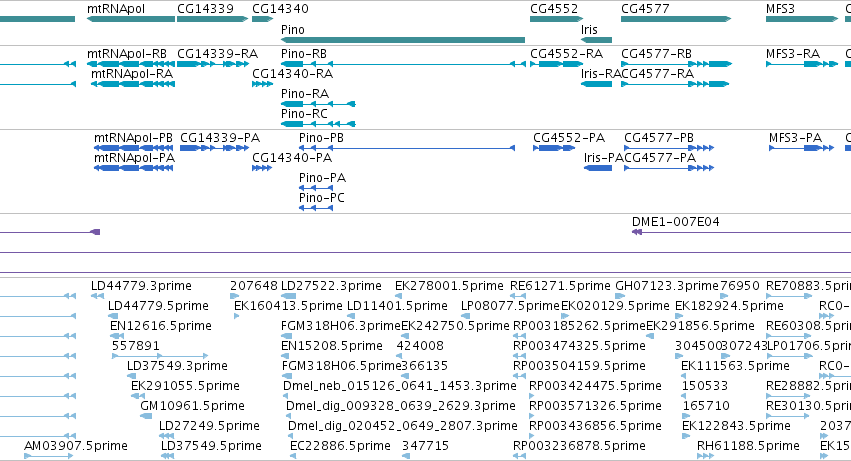Click EST LD37549.3prime
The image size is (851, 461).
pyautogui.click(x=130, y=376)
